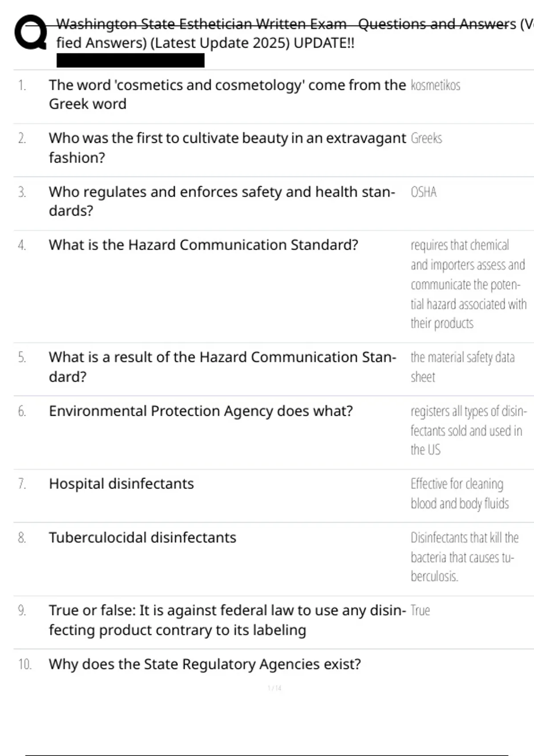Screen dimensions: 534x756
Task: Select the question about the Greek word for cosmetics
Action: [x=227, y=94]
